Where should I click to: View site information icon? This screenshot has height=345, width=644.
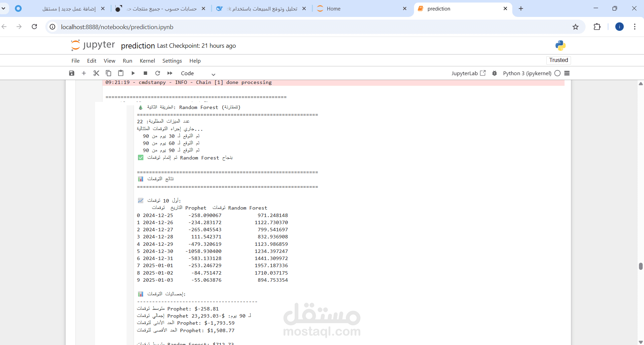(x=52, y=27)
